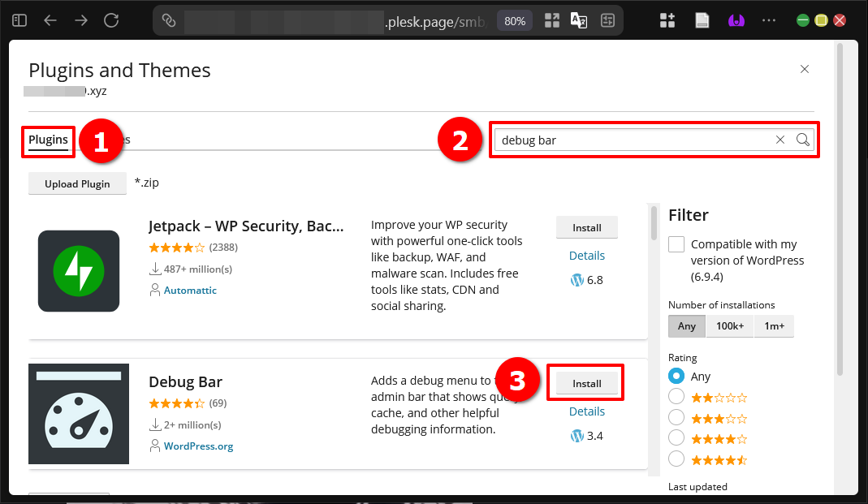Open the purple extension icon
Screen dimensions: 868x504
[736, 20]
